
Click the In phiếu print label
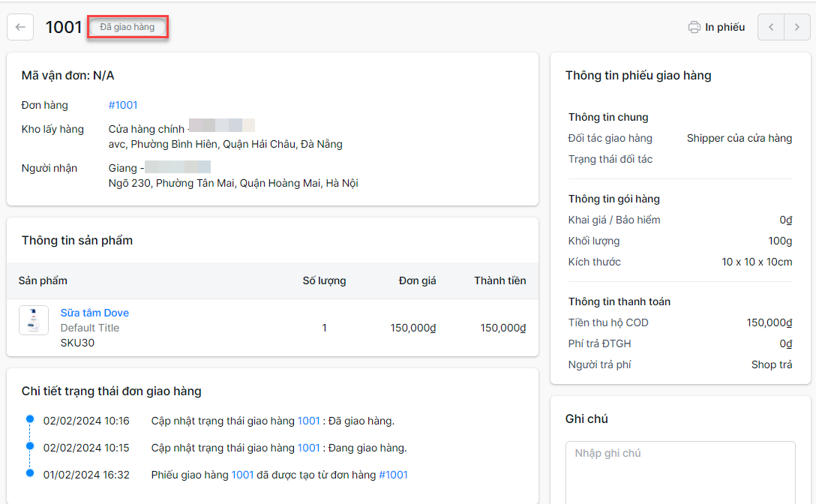pyautogui.click(x=725, y=27)
